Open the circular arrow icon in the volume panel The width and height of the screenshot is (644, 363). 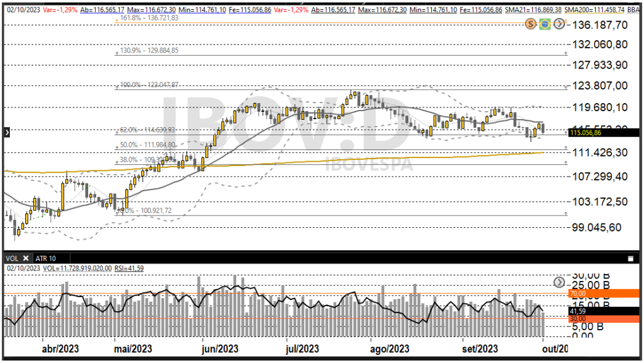[559, 282]
